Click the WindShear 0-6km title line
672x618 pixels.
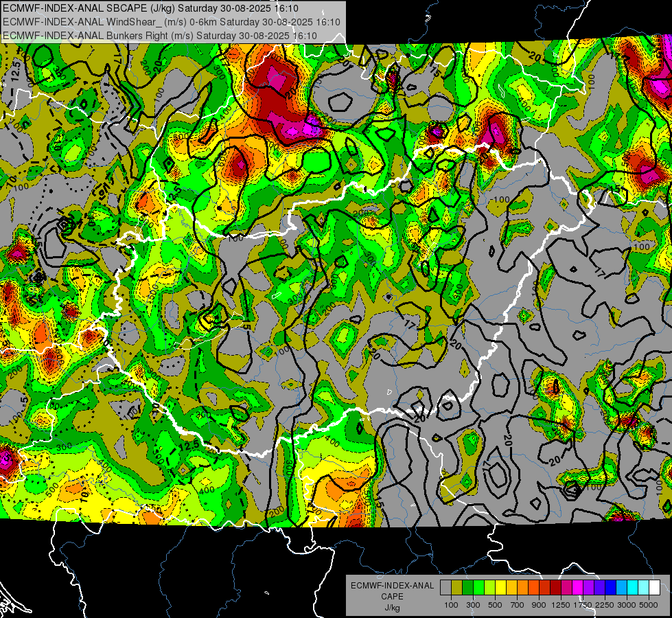(172, 22)
